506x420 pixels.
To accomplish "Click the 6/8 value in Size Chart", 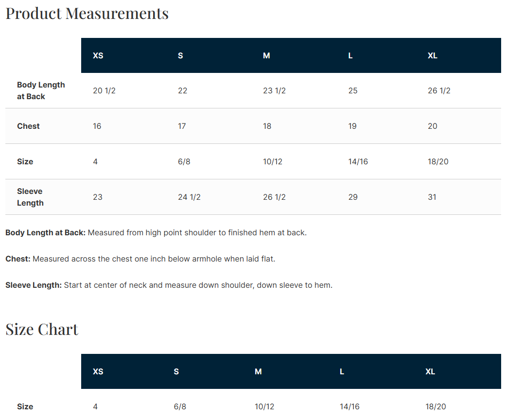I will 180,407.
